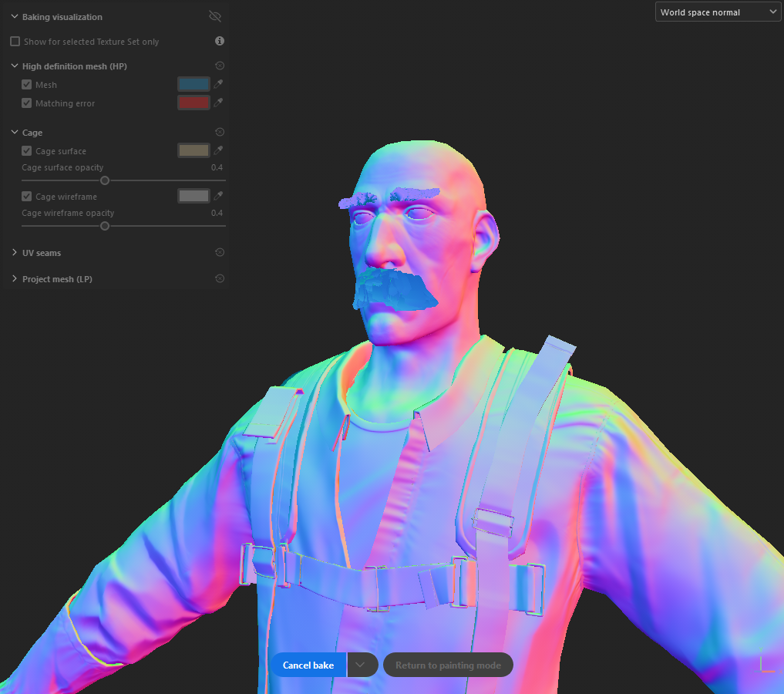Viewport: 784px width, 694px height.
Task: Click the Cage surface opacity slider handle
Action: click(105, 180)
